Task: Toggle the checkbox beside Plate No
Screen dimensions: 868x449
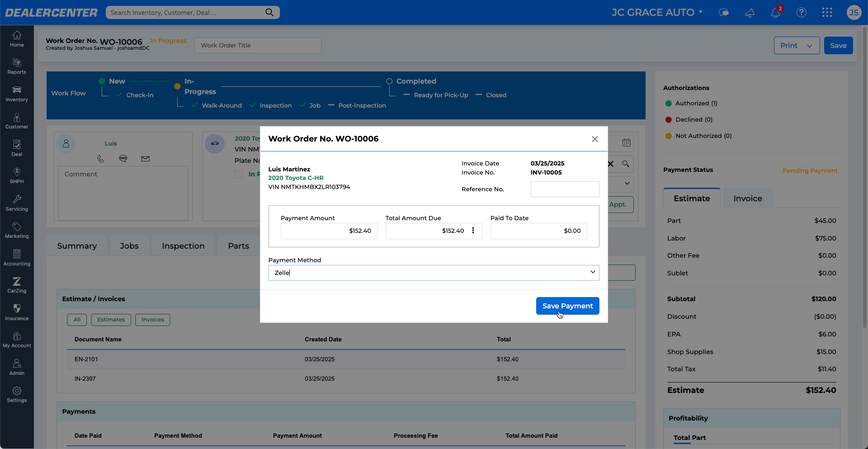Action: [239, 174]
